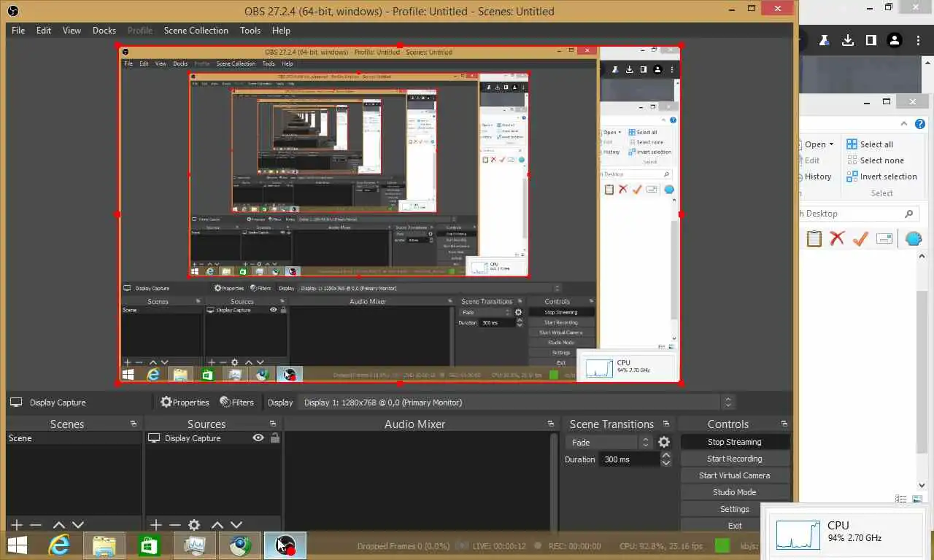The width and height of the screenshot is (934, 560).
Task: Move the scene up in the Scenes panel
Action: click(x=59, y=524)
